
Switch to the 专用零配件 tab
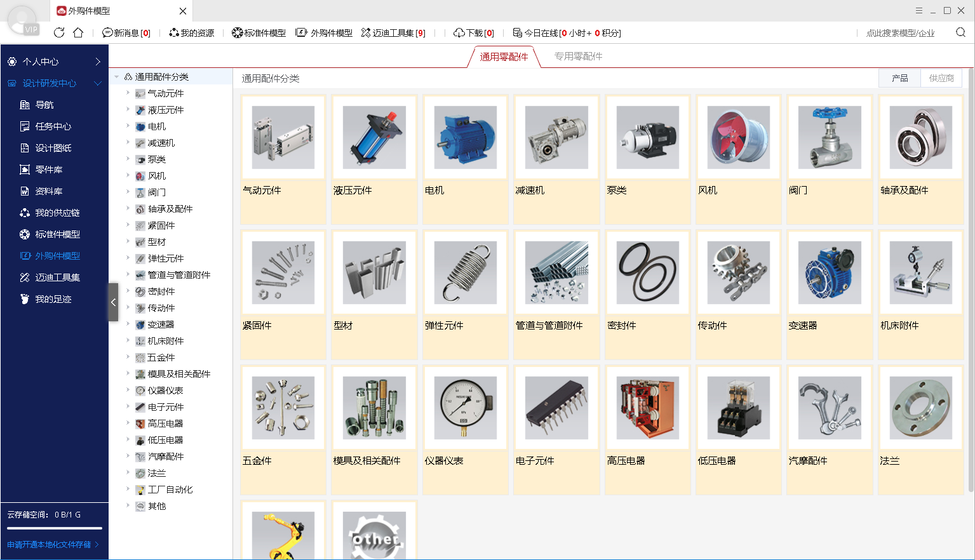pyautogui.click(x=578, y=57)
